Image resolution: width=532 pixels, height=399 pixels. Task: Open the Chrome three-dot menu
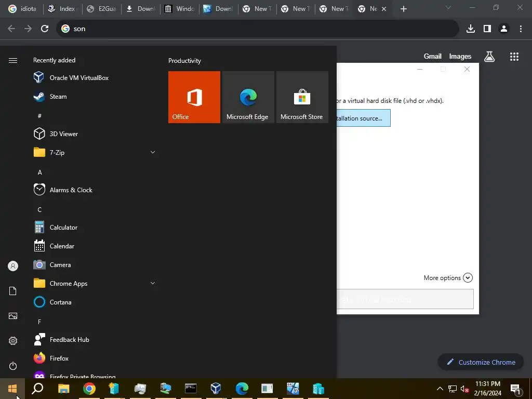click(x=521, y=29)
